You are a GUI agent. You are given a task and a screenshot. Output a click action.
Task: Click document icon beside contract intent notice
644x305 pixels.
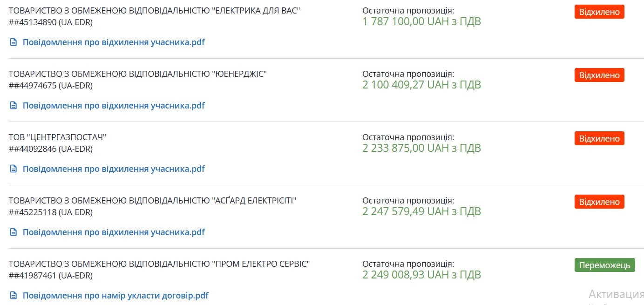click(14, 296)
